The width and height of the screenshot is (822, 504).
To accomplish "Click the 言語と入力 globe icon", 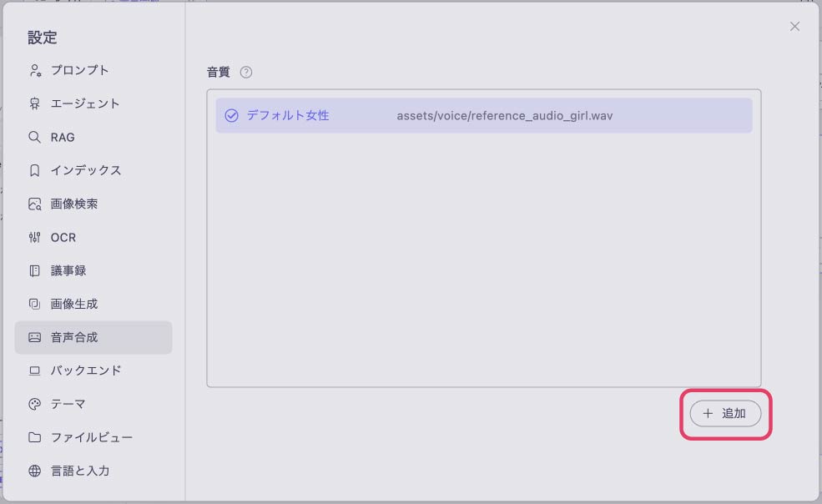I will pos(34,471).
